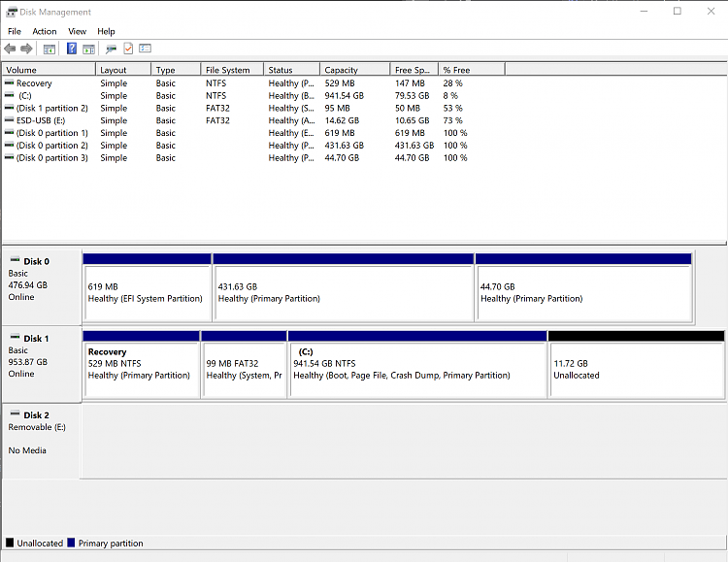The width and height of the screenshot is (728, 562).
Task: Click the checklist settings toolbar icon
Action: coord(145,49)
